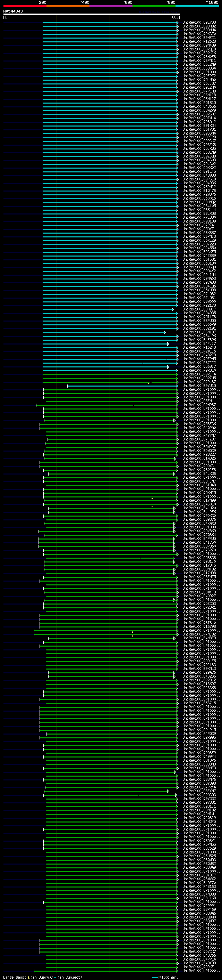Open hit UniRef100_B9VU15
The width and height of the screenshot is (222, 980).
click(199, 386)
